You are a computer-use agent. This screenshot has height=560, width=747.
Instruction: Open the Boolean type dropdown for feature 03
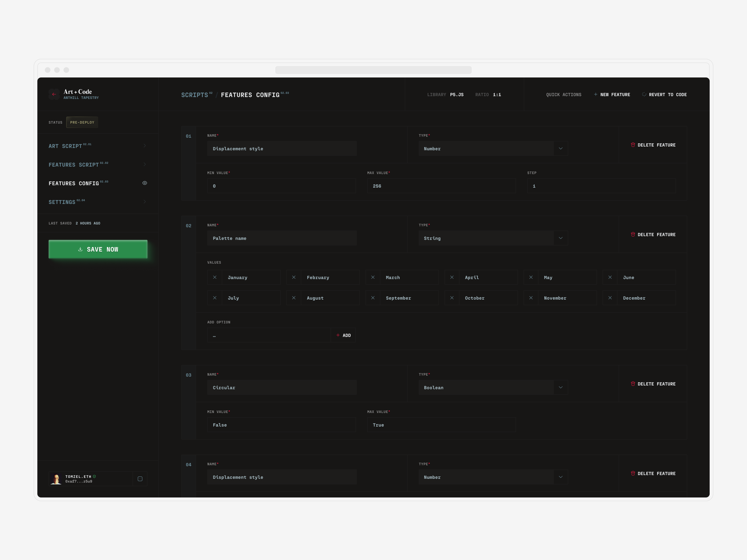560,388
